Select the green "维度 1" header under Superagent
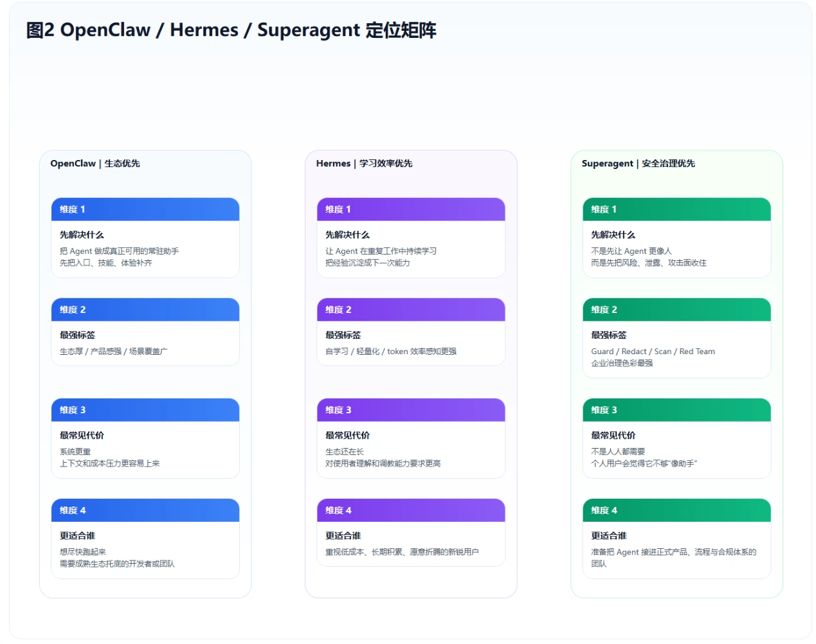 pos(676,210)
